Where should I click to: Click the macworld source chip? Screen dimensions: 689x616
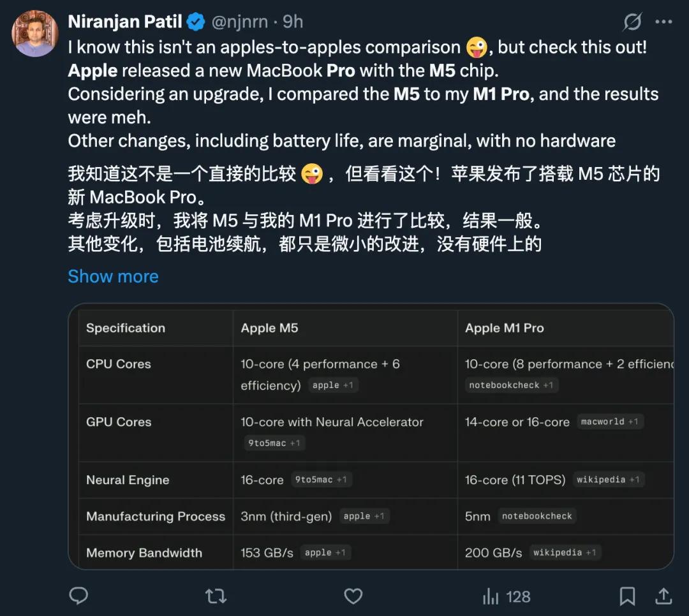click(x=609, y=422)
